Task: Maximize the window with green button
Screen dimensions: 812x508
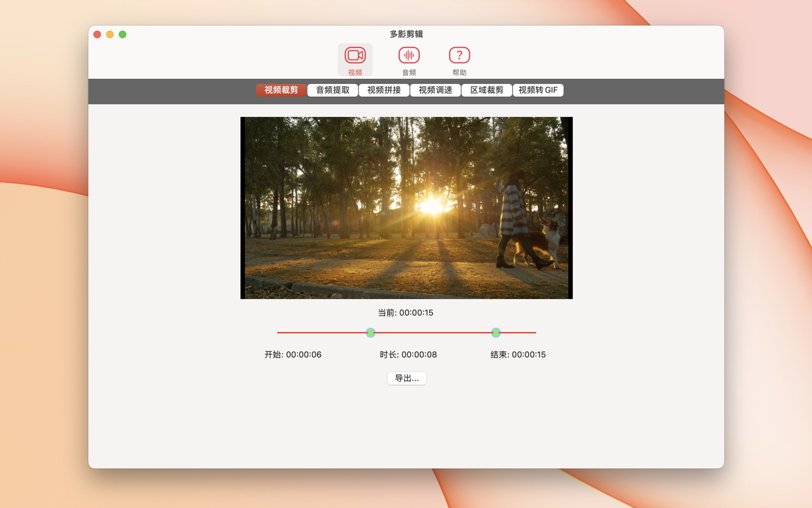Action: tap(122, 34)
